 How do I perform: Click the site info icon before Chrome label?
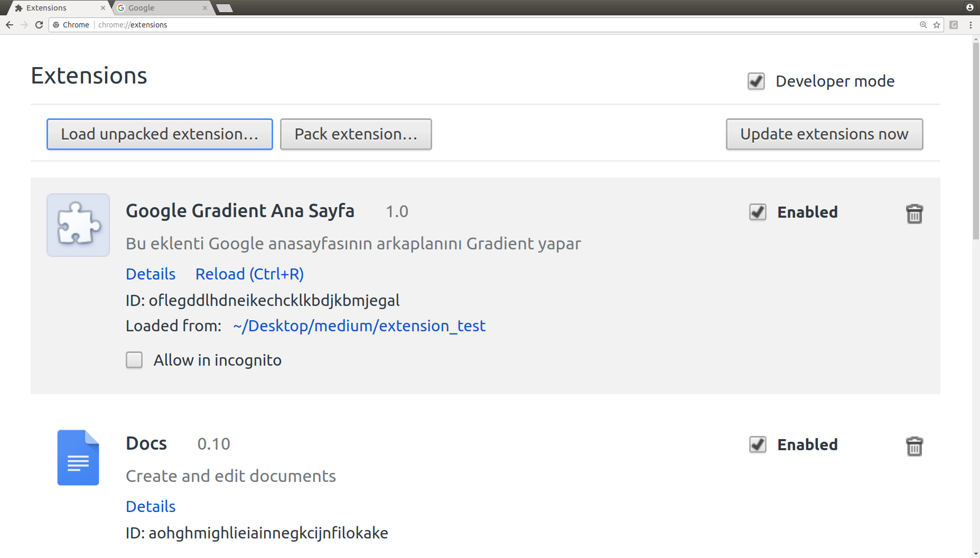pos(57,25)
